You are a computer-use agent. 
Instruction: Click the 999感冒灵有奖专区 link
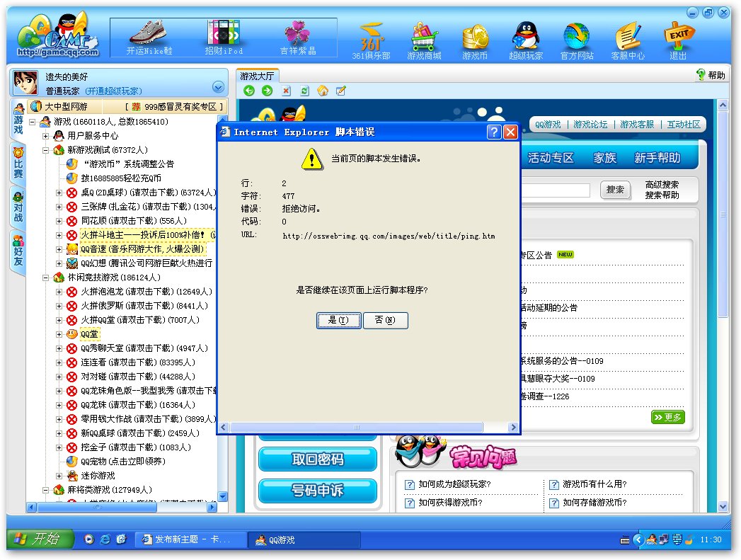pyautogui.click(x=180, y=107)
